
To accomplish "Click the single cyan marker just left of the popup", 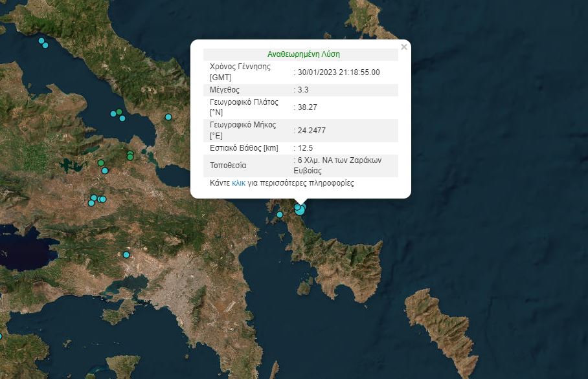I will pyautogui.click(x=168, y=117).
